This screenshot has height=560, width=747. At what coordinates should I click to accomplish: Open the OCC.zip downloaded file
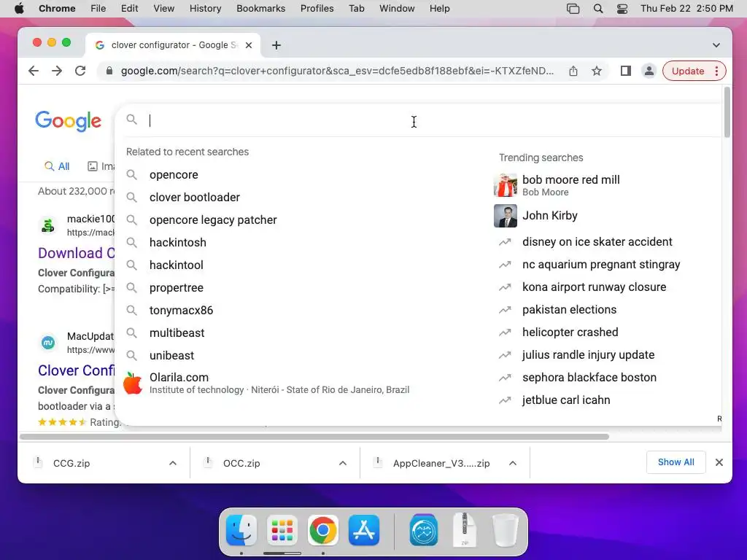click(241, 463)
